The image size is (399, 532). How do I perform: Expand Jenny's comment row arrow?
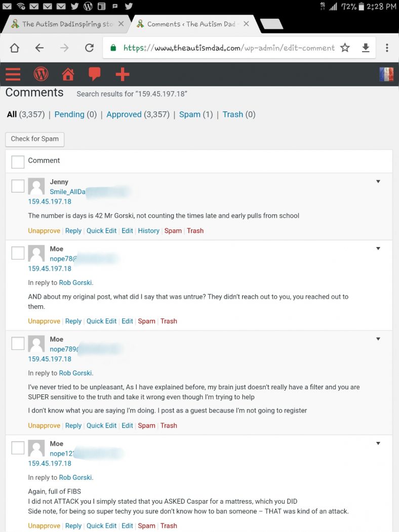pos(378,182)
